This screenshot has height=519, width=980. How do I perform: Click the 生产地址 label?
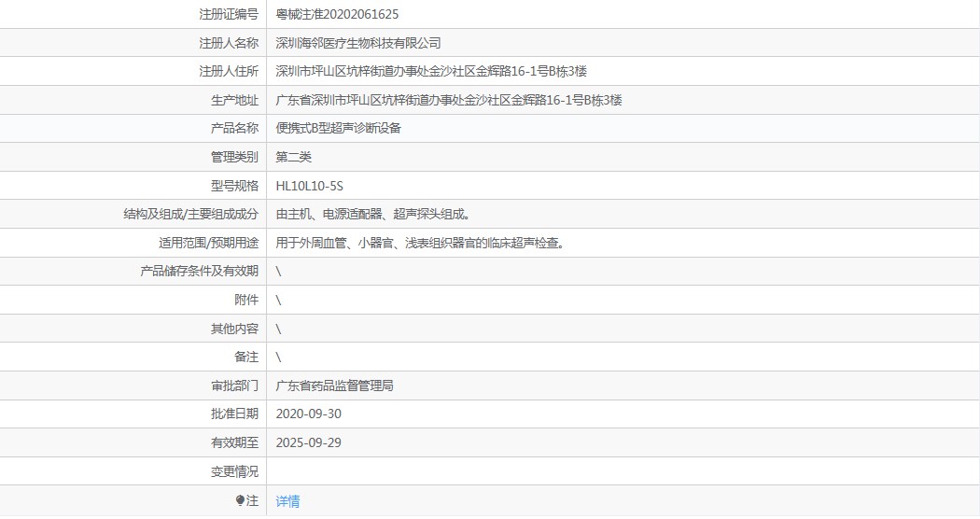[234, 100]
